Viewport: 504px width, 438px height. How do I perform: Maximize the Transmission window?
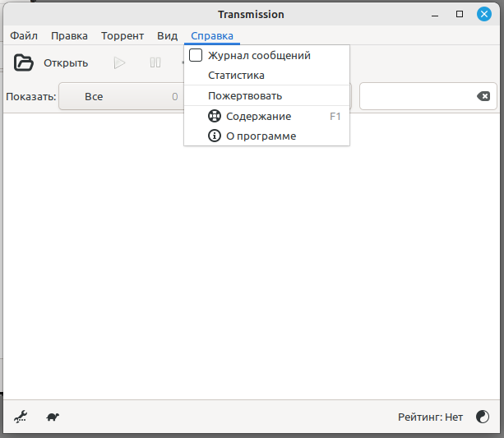click(460, 14)
